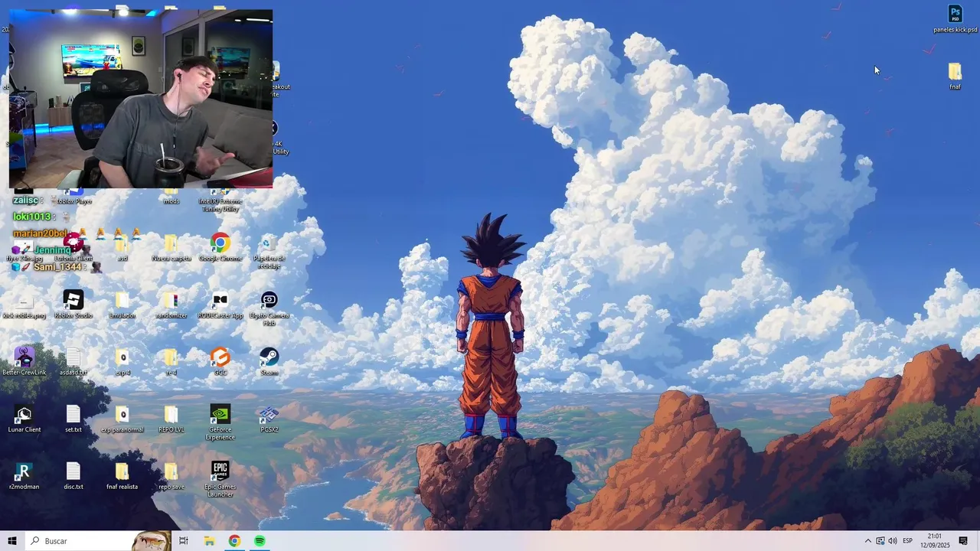This screenshot has width=980, height=551.
Task: Open the network status tray icon
Action: click(x=880, y=541)
